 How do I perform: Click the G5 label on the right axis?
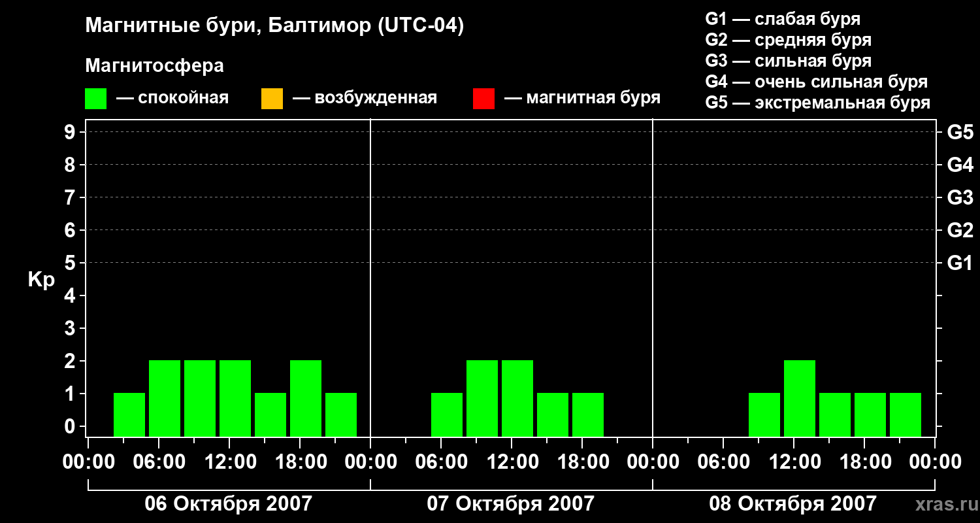tap(960, 132)
